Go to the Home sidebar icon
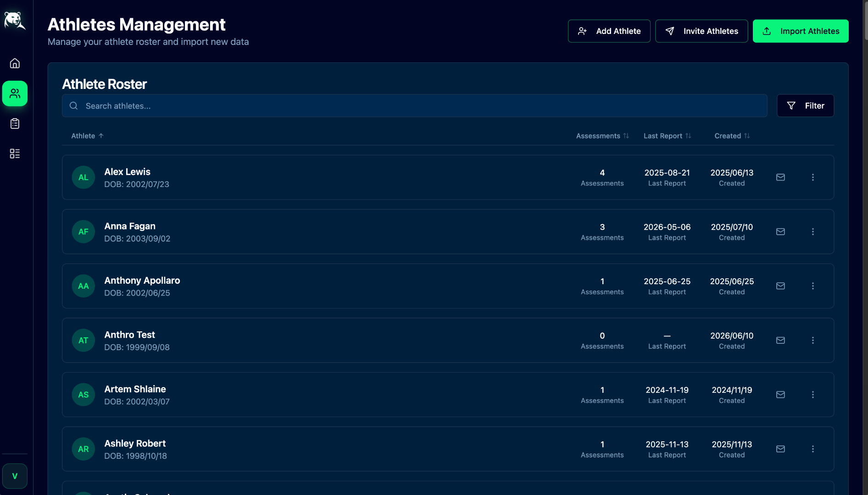The image size is (868, 495). click(x=15, y=63)
